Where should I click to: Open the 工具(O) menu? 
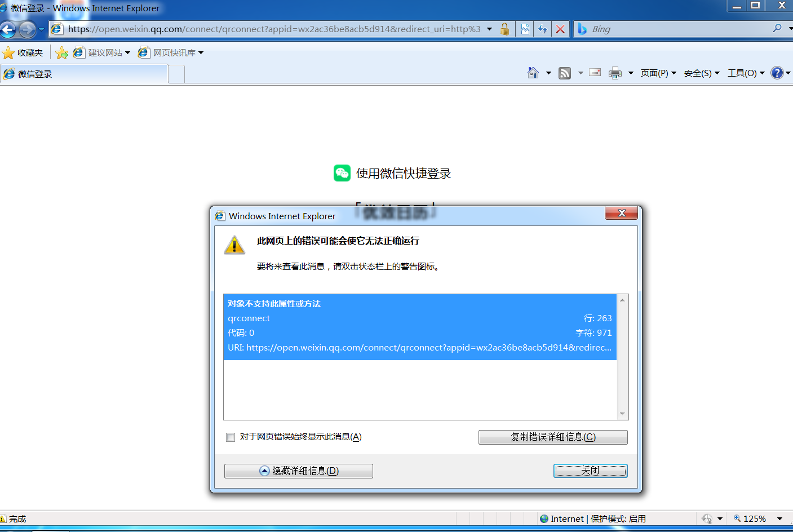pos(746,73)
